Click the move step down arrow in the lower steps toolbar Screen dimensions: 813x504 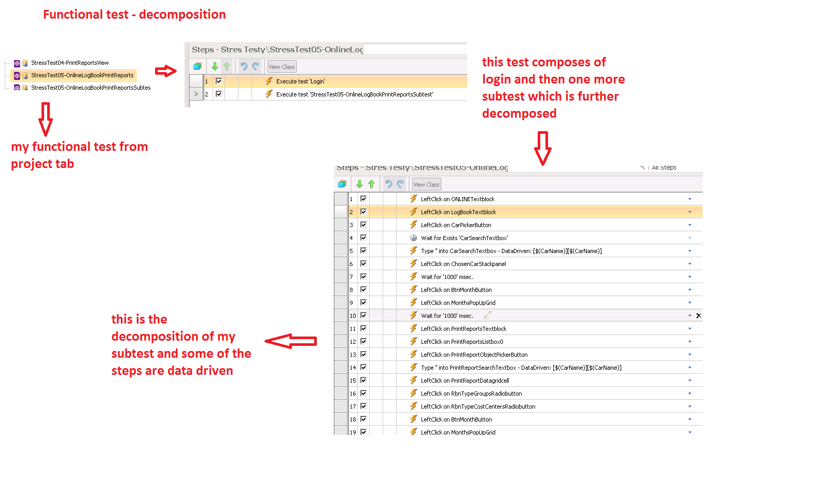click(x=359, y=184)
